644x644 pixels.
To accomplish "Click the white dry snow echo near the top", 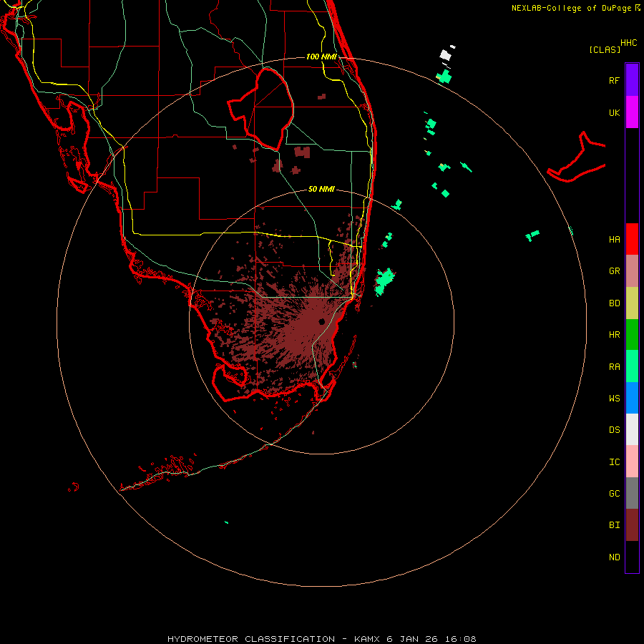I will pyautogui.click(x=446, y=54).
